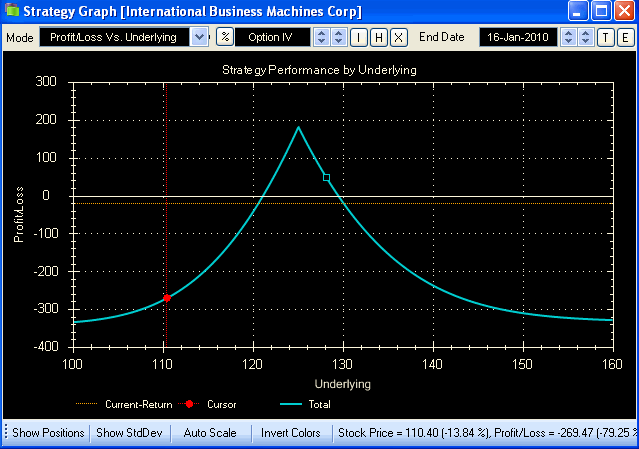Click the I button next to Option IV
The width and height of the screenshot is (639, 449).
click(359, 37)
